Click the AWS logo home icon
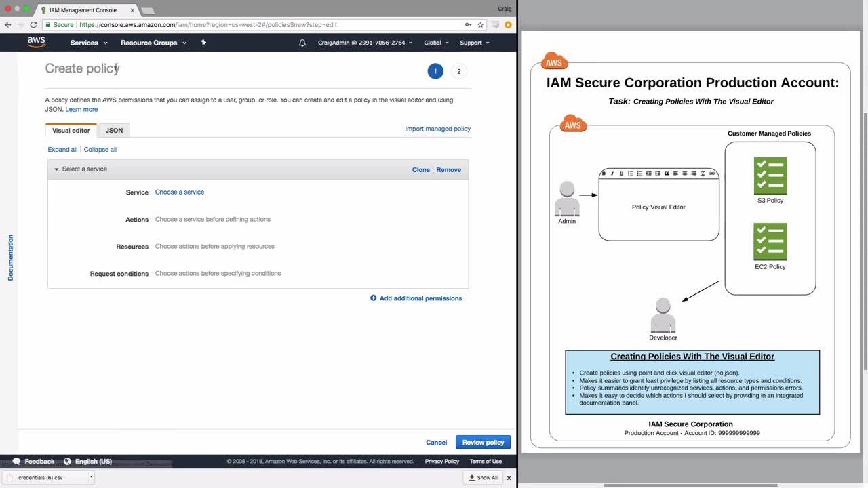Viewport: 868px width, 488px height. pyautogui.click(x=37, y=42)
